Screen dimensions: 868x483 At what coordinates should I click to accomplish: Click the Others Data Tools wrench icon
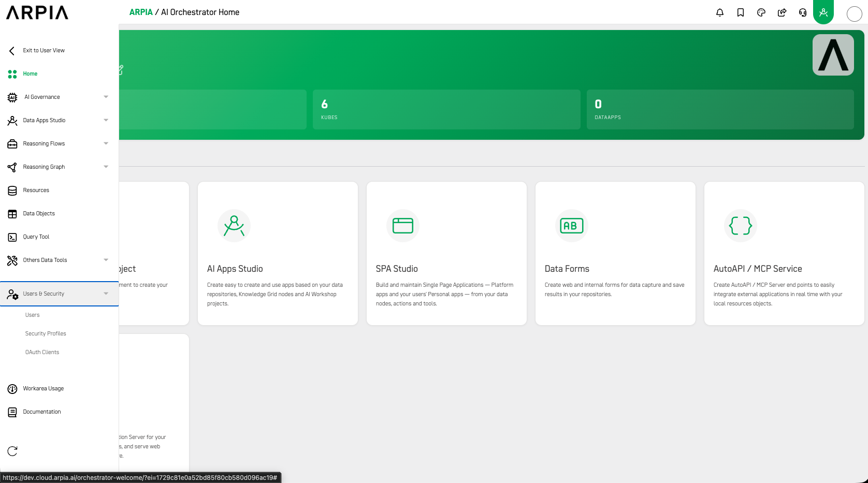point(12,260)
